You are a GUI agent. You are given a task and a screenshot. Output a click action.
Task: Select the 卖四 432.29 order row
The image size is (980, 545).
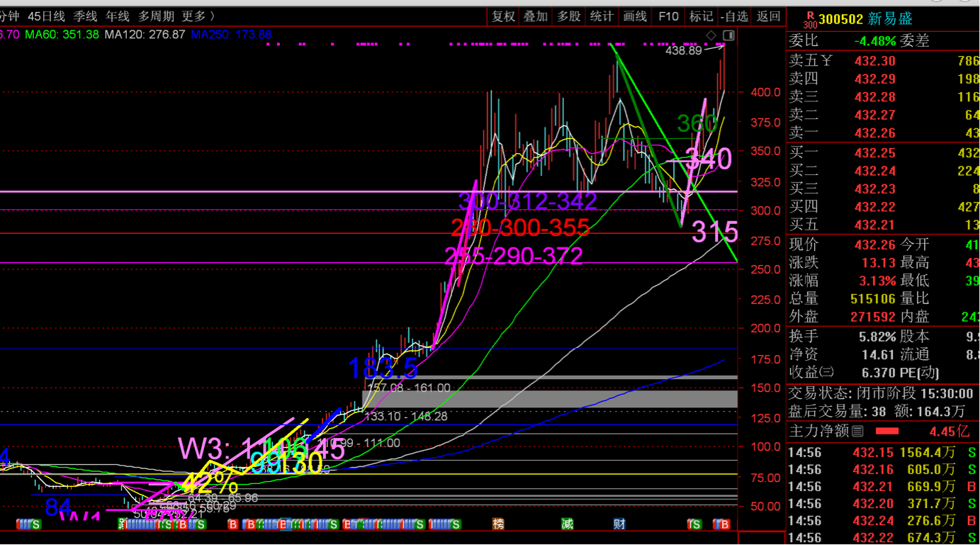pos(884,79)
